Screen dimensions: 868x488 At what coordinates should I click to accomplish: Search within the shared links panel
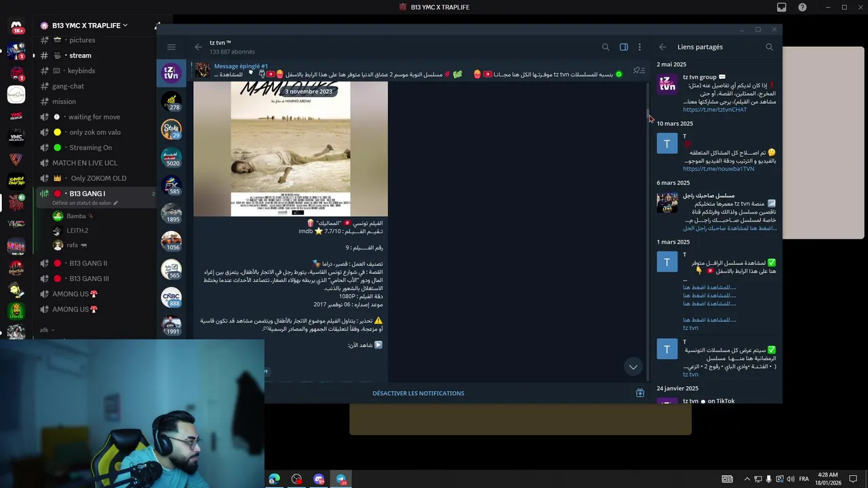pyautogui.click(x=769, y=47)
